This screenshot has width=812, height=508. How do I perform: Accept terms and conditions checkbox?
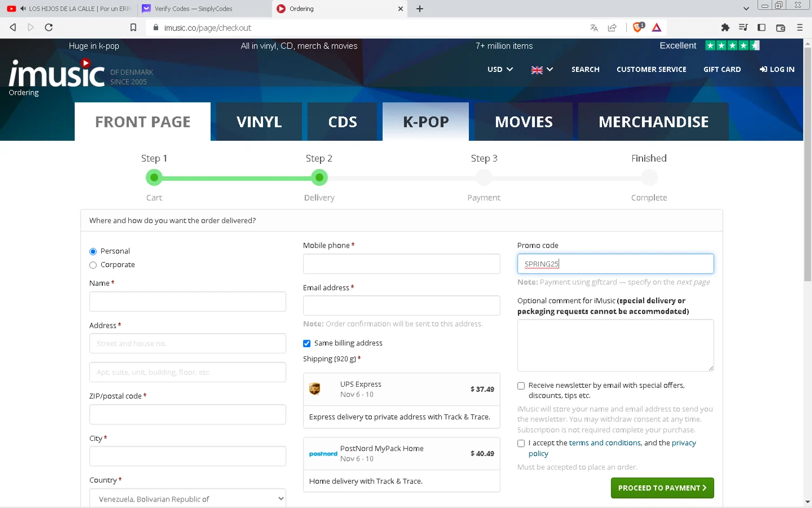(521, 443)
